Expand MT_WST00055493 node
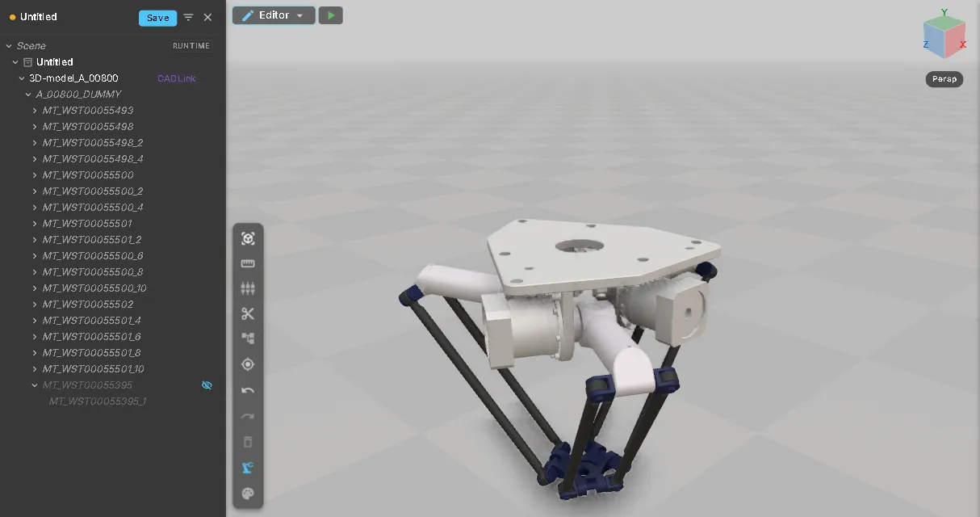This screenshot has height=517, width=980. (x=35, y=111)
